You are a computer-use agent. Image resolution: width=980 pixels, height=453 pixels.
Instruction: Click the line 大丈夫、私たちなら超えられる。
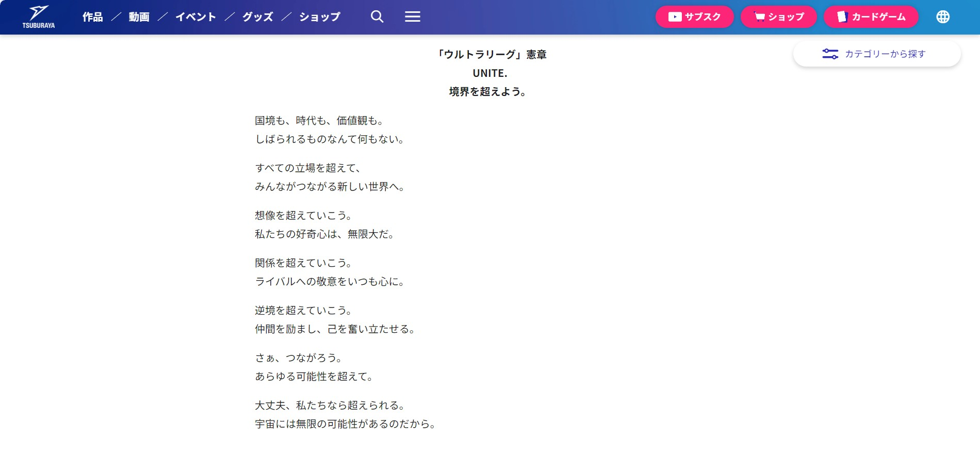tap(330, 406)
